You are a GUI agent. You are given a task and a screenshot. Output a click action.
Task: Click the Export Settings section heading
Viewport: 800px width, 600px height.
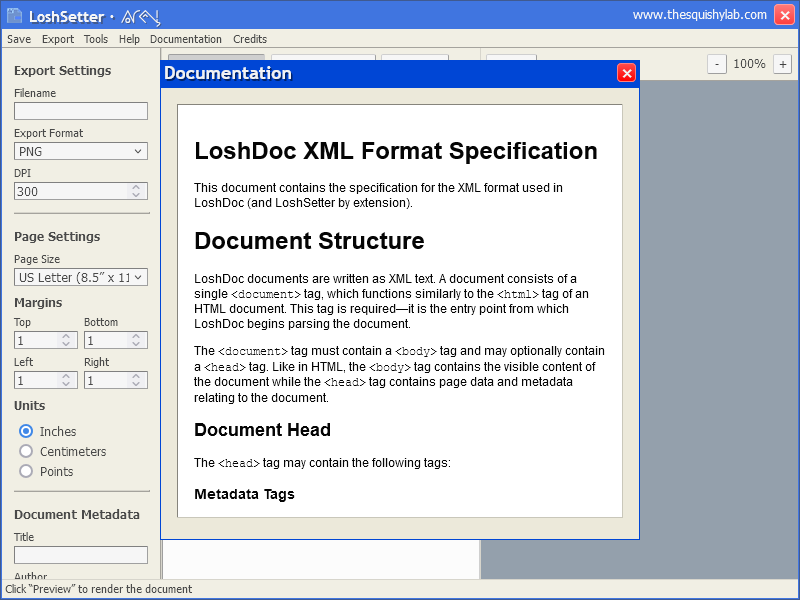pos(63,70)
